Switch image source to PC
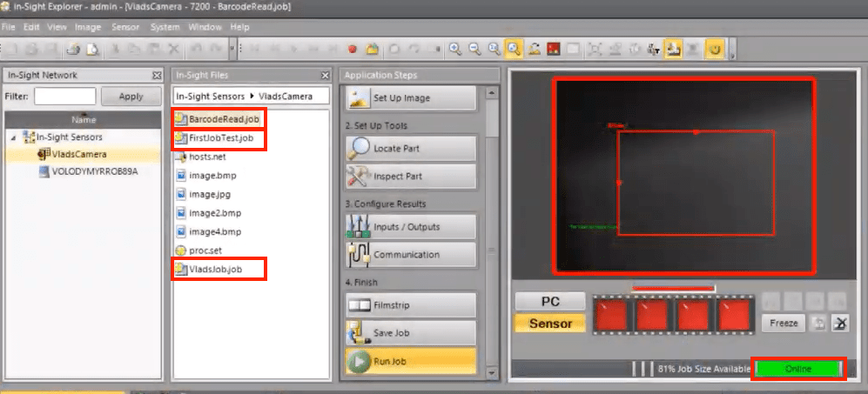Viewport: 868px width, 394px height. pyautogui.click(x=549, y=302)
